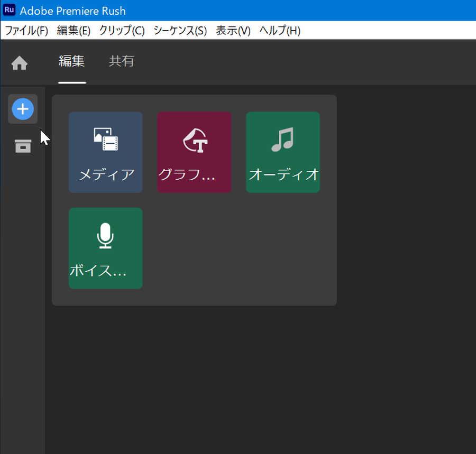The height and width of the screenshot is (454, 476).
Task: Choose the オーディオ tile label
Action: tap(283, 174)
